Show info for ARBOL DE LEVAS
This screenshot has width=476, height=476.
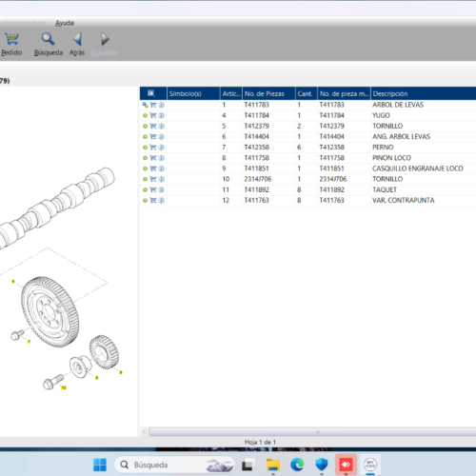click(161, 105)
